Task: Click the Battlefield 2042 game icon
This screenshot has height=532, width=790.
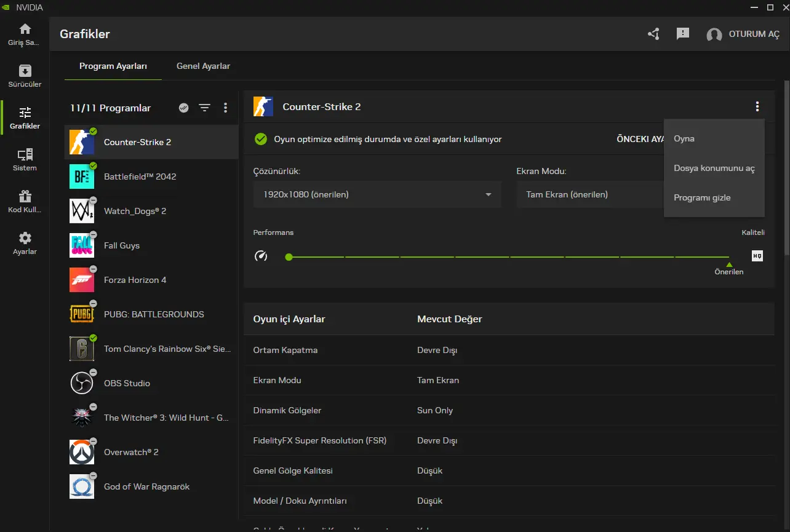Action: tap(82, 177)
